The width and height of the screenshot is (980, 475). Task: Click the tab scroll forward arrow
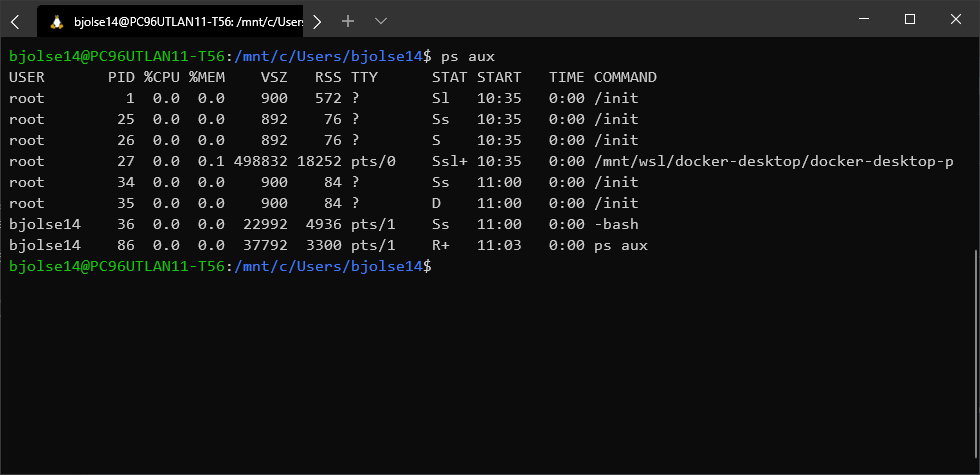coord(317,22)
